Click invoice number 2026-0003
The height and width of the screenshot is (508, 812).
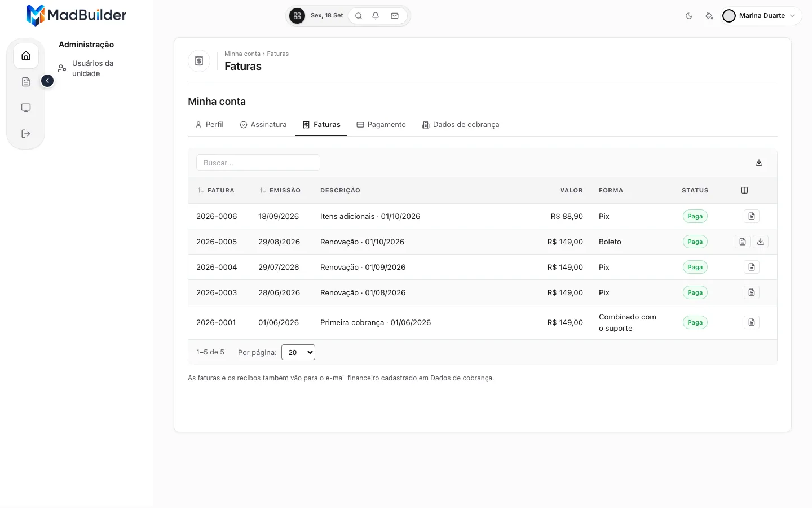pyautogui.click(x=217, y=292)
